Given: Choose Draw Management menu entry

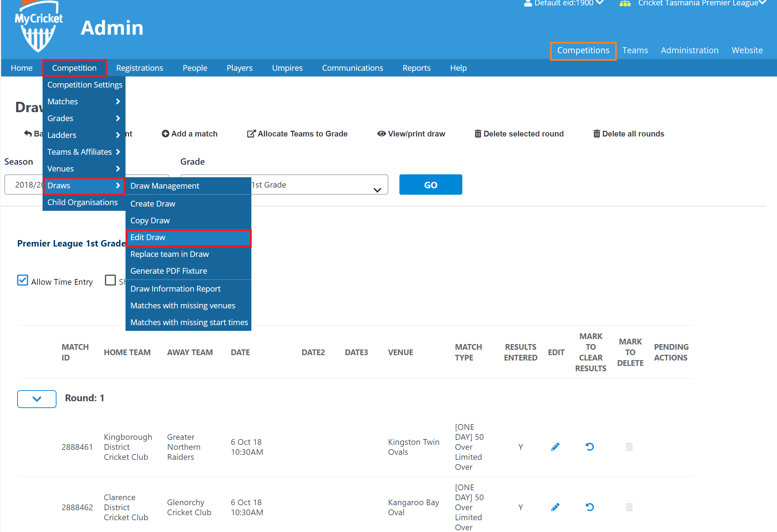Looking at the screenshot, I should tap(188, 186).
